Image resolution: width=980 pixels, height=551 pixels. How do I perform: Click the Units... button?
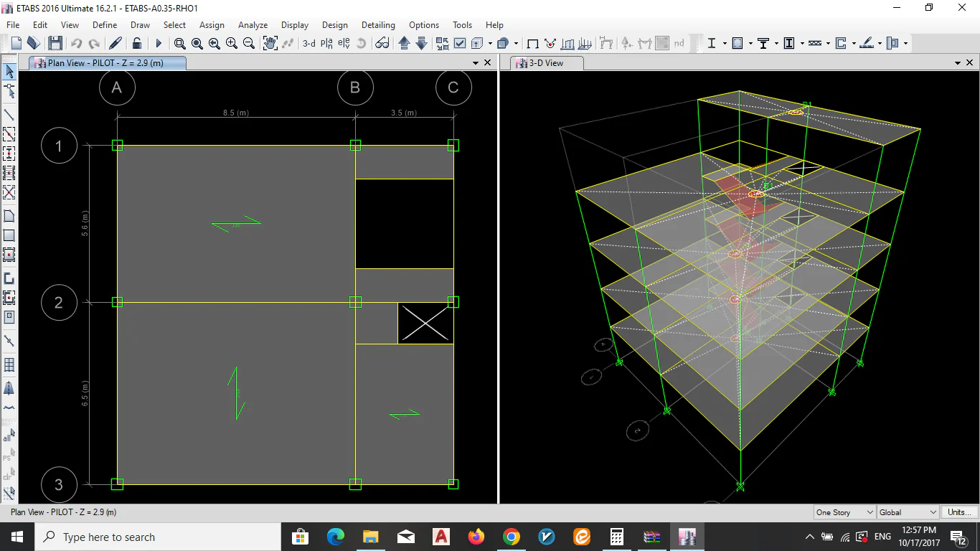click(x=959, y=512)
